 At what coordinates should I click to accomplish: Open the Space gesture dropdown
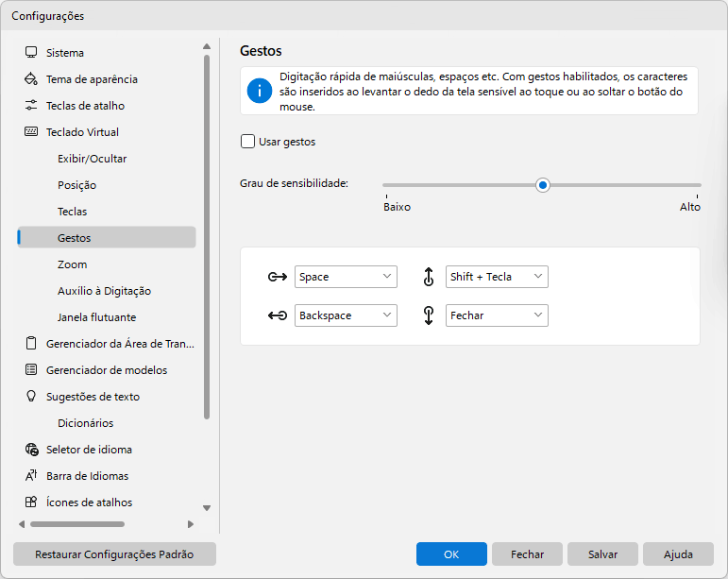346,277
